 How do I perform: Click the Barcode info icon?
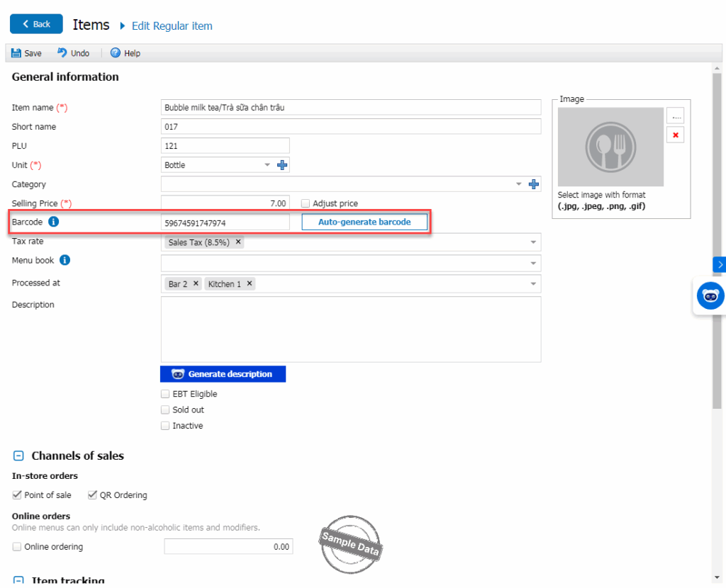click(x=54, y=222)
